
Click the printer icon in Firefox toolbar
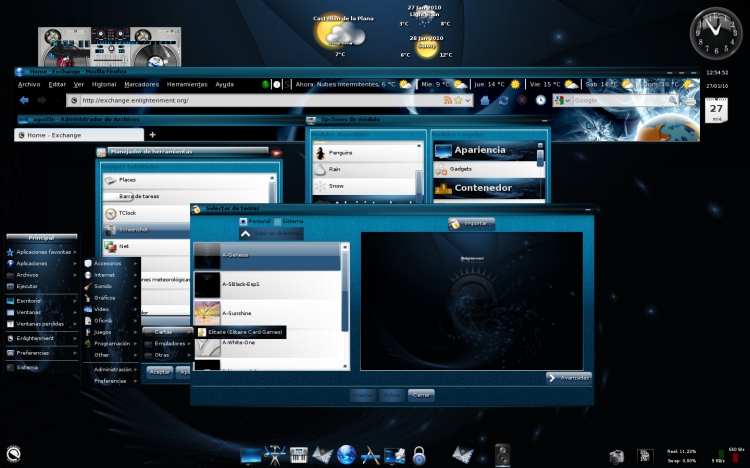tap(691, 101)
